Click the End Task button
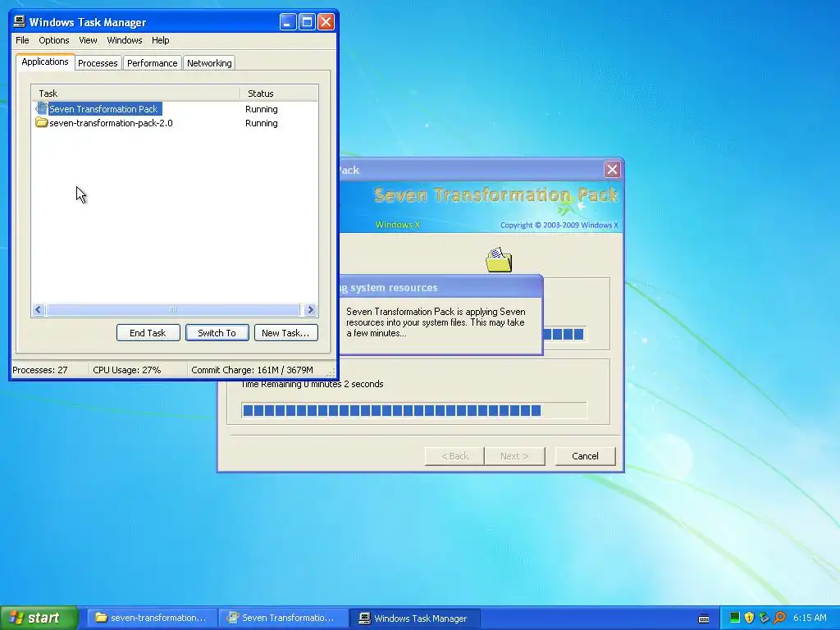The image size is (840, 630). click(x=148, y=333)
